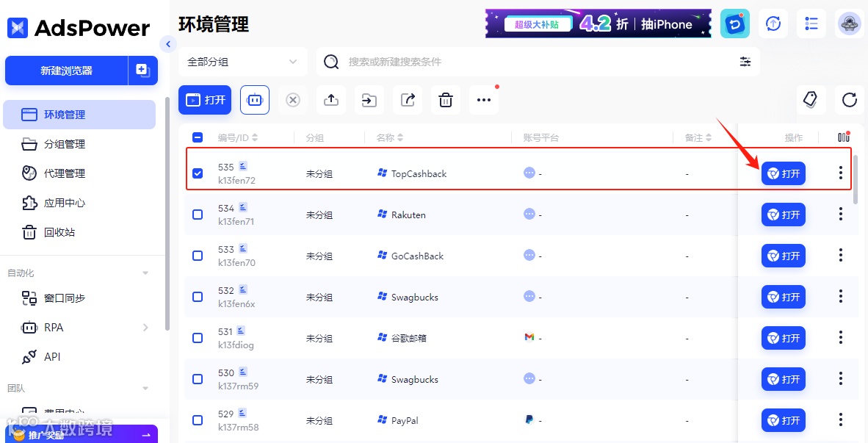
Task: Expand the RPA submenu chevron
Action: (x=145, y=327)
